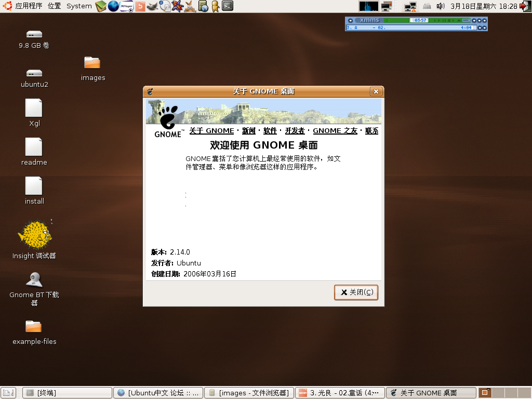Launch the yellow figure messenger icon

pyautogui.click(x=215, y=6)
